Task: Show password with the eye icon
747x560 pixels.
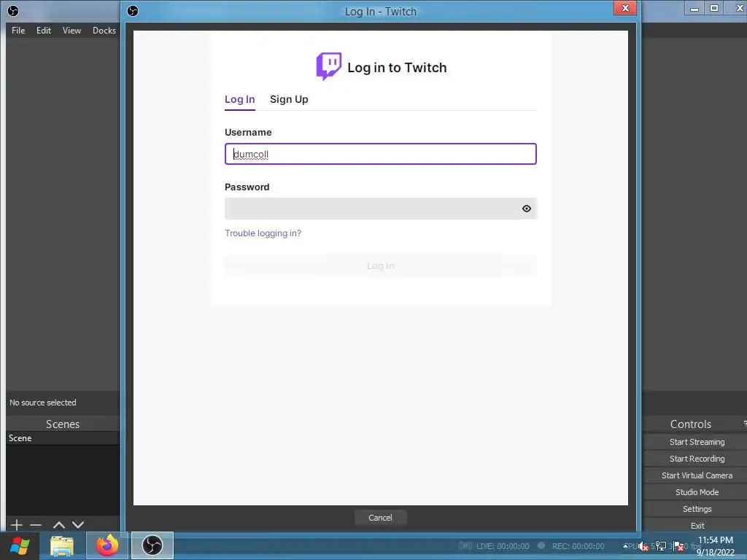Action: (527, 209)
